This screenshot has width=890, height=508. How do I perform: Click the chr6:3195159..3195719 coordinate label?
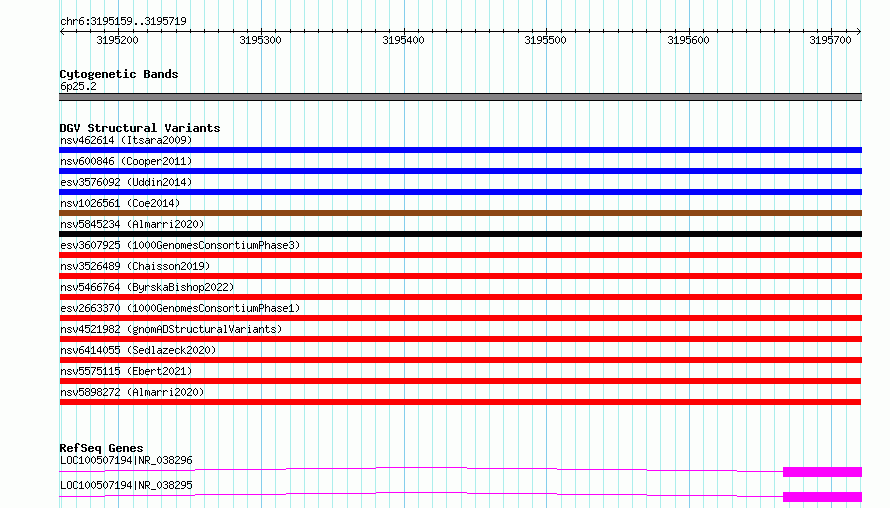(x=123, y=21)
